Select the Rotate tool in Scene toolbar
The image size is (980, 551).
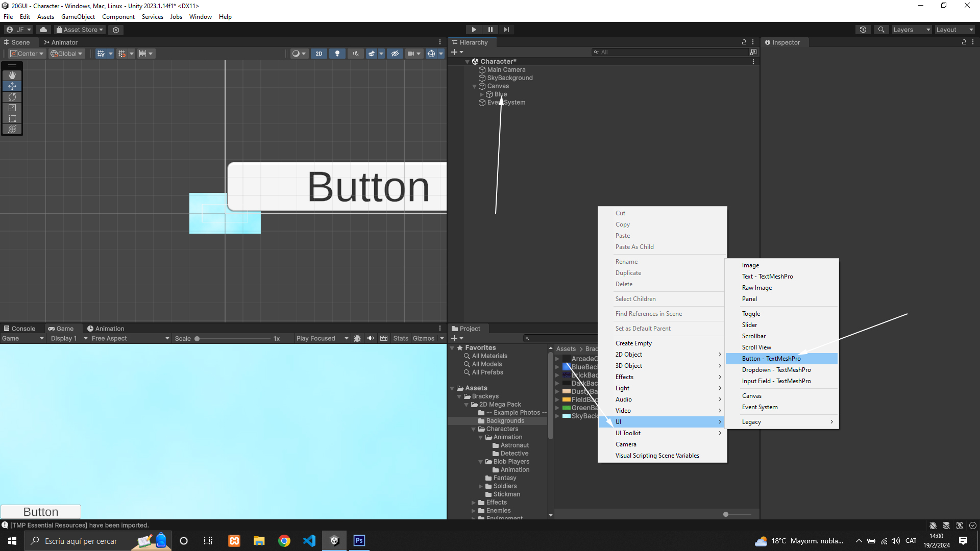pos(12,97)
